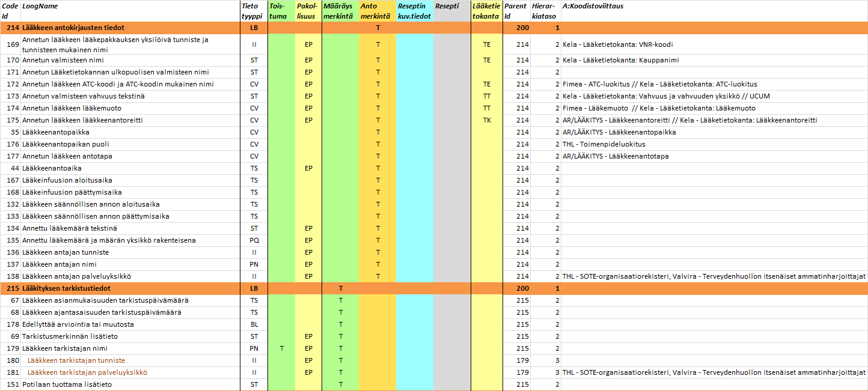Select the 'EP' Pakollisuus cell in row 44
The height and width of the screenshot is (391, 868).
(308, 168)
